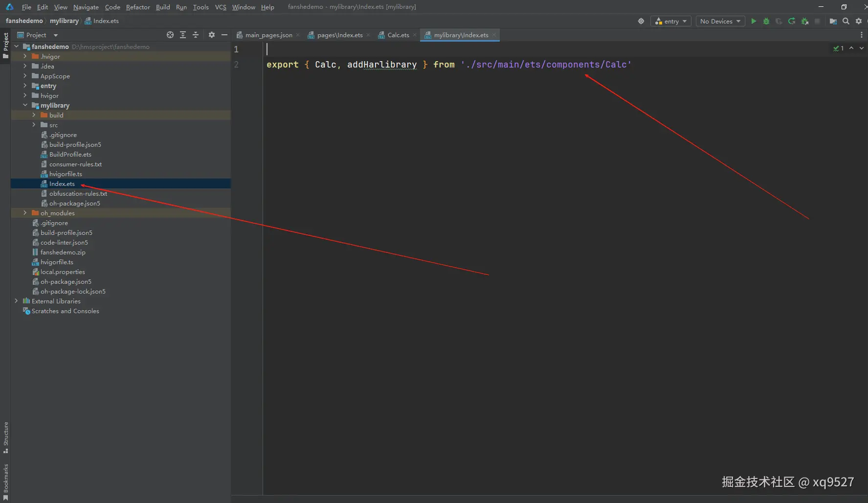
Task: Expand all nodes in Project panel
Action: pos(183,35)
